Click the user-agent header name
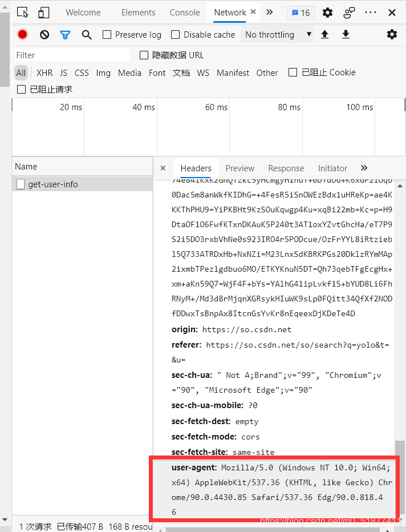The height and width of the screenshot is (532, 406). [194, 468]
